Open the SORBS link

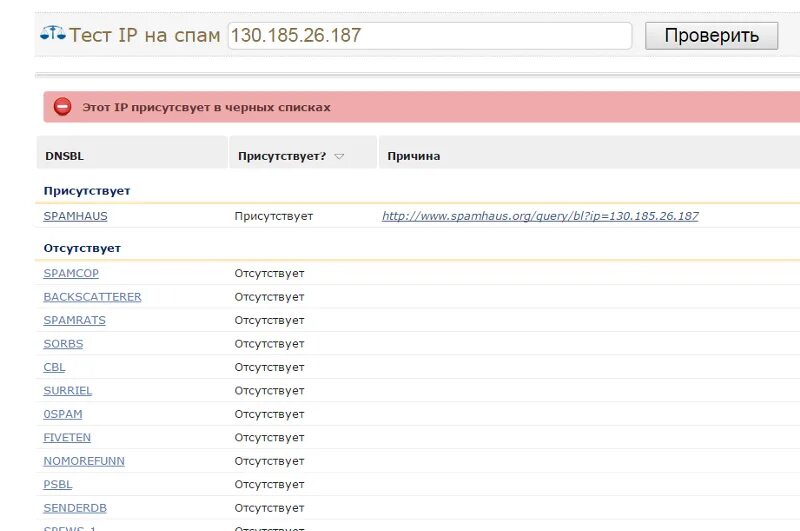point(63,343)
